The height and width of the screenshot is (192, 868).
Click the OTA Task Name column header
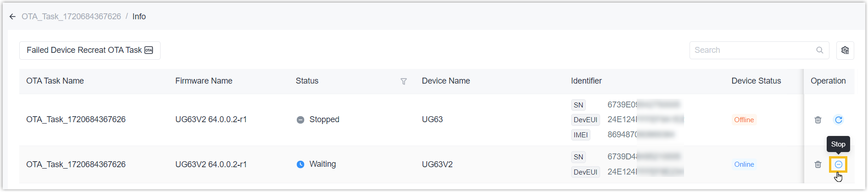point(55,81)
